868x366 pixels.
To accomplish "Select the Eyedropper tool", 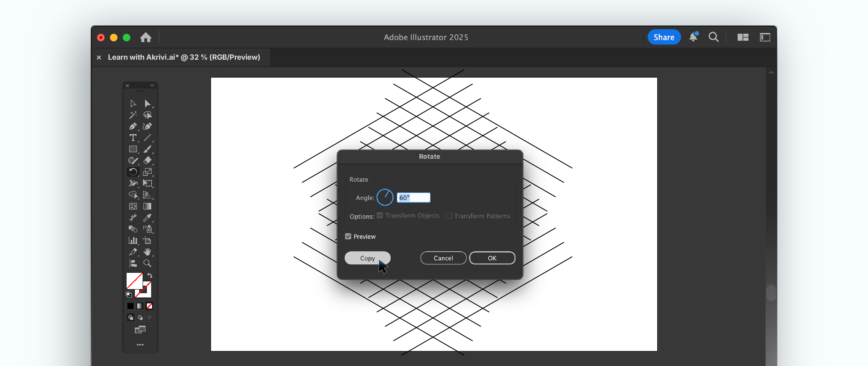I will coord(147,218).
